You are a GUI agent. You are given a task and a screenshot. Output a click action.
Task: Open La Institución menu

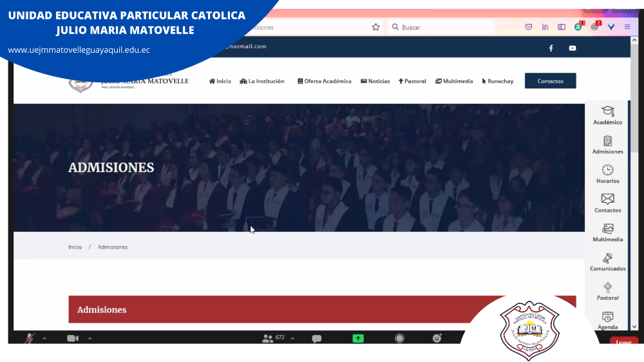tap(262, 81)
